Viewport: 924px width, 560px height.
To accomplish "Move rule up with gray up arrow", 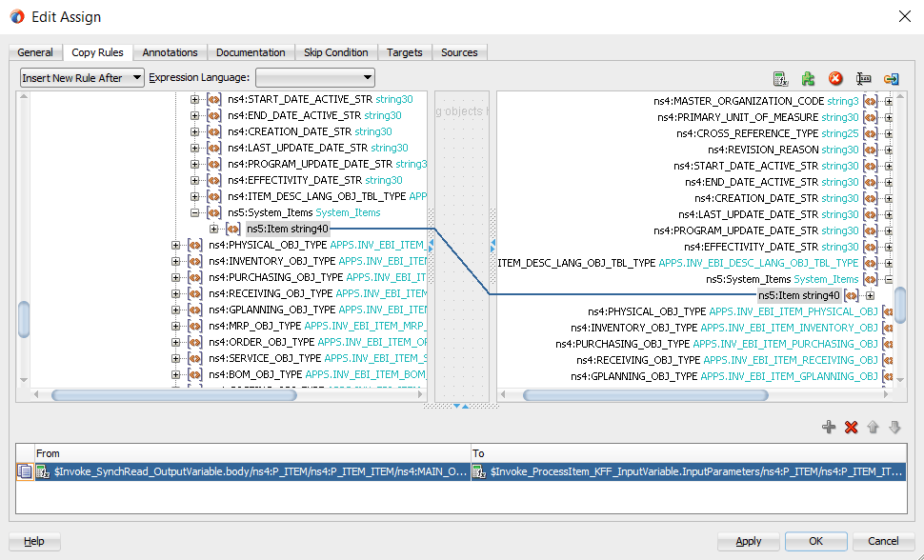I will (873, 428).
